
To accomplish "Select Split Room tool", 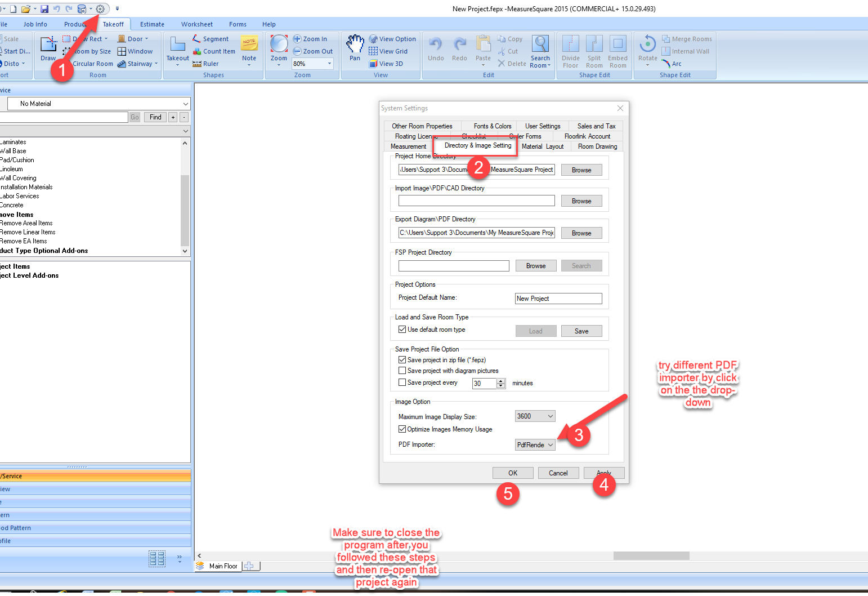I will click(594, 51).
